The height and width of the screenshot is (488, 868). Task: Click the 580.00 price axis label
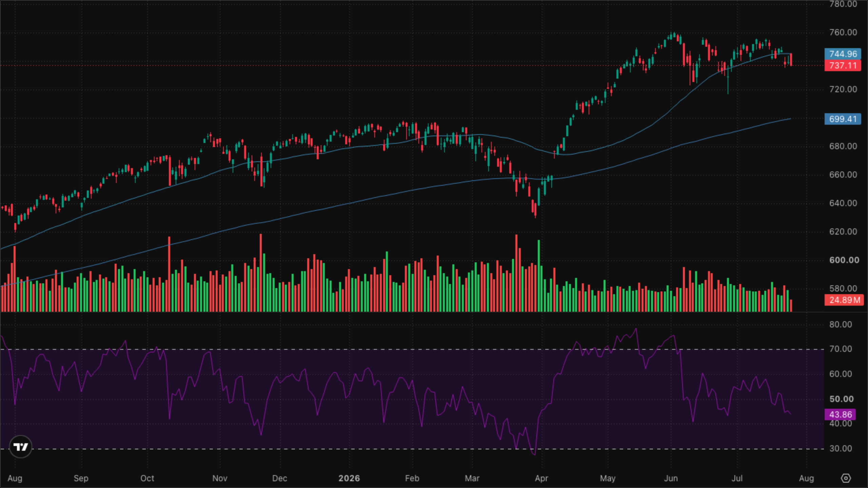[843, 288]
